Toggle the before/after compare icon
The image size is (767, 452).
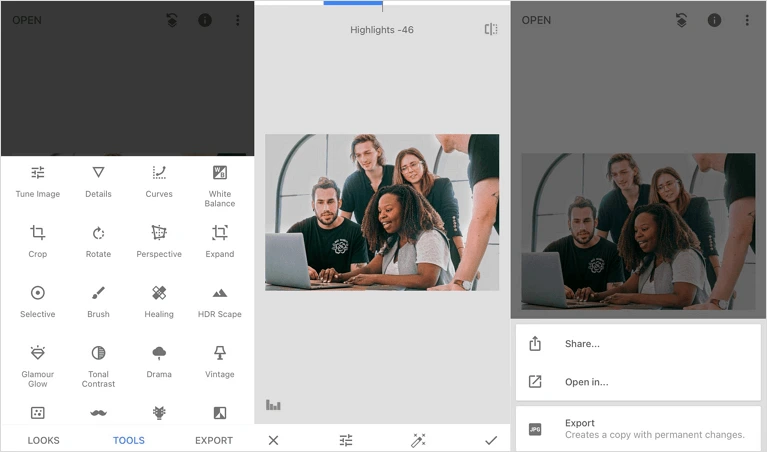[491, 29]
